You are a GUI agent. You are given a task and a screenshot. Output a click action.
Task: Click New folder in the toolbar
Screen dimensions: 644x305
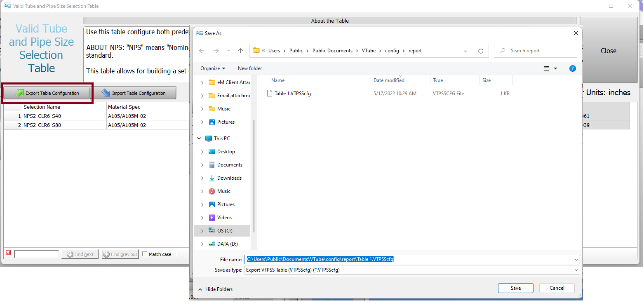[x=250, y=68]
